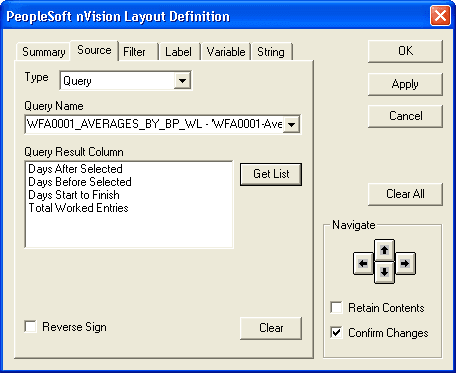
Task: Click the Navigate left arrow button
Action: click(x=363, y=263)
